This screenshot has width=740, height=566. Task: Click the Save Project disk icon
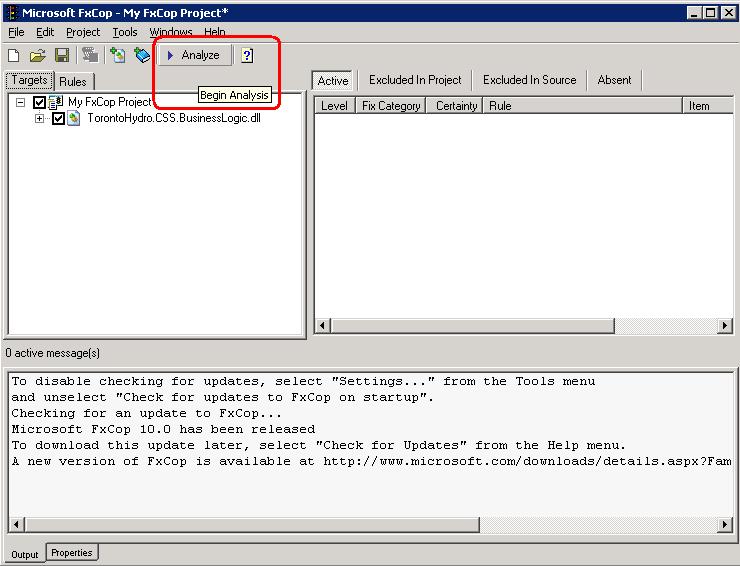pos(62,56)
